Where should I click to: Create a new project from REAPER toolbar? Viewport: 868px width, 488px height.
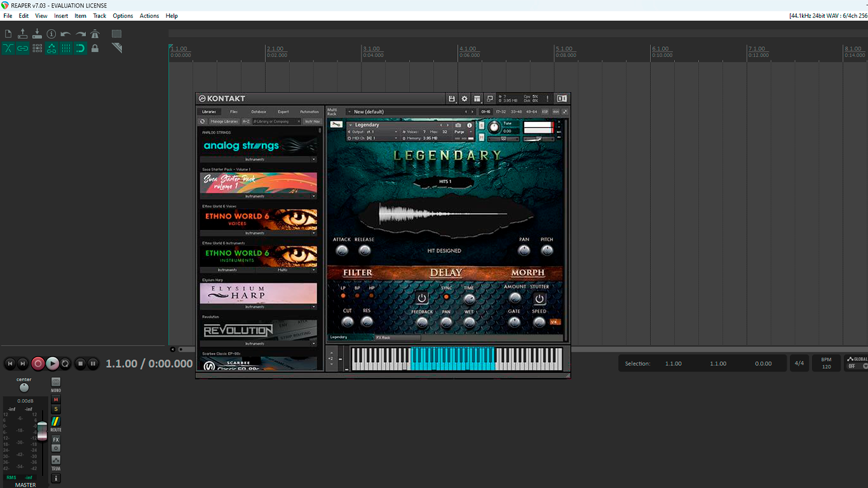8,34
